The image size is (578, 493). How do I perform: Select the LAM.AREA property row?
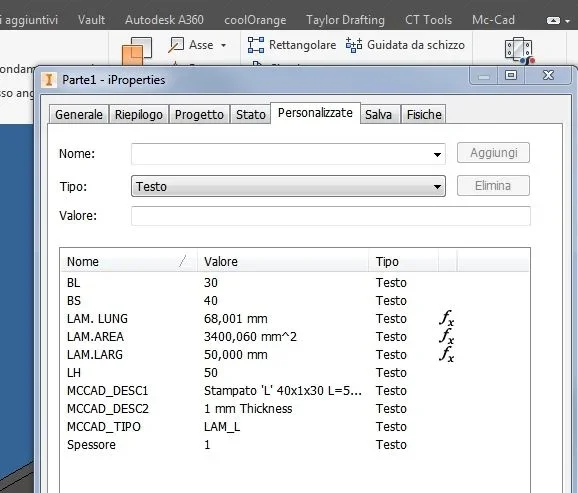[x=295, y=337]
